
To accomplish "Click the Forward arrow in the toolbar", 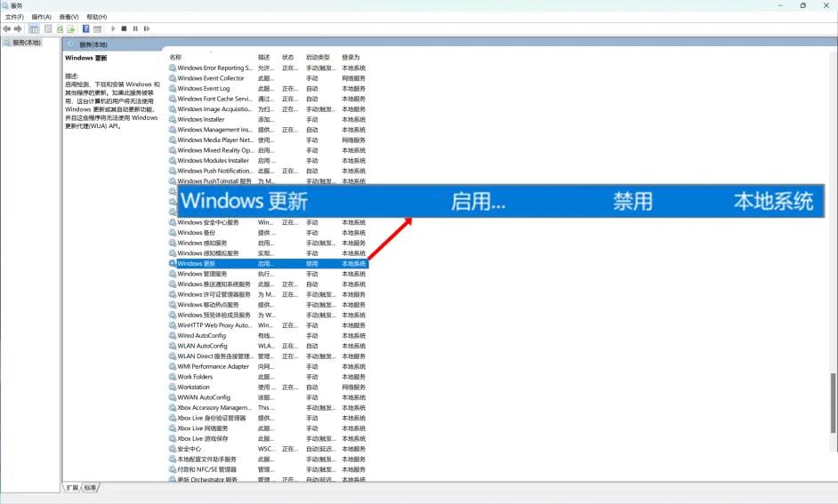I will coord(18,28).
